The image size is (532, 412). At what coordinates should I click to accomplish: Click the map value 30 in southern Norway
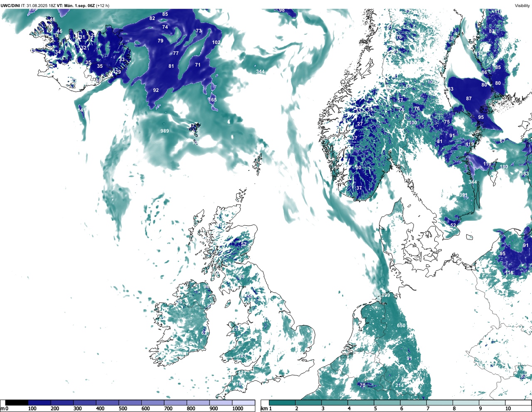pyautogui.click(x=358, y=168)
